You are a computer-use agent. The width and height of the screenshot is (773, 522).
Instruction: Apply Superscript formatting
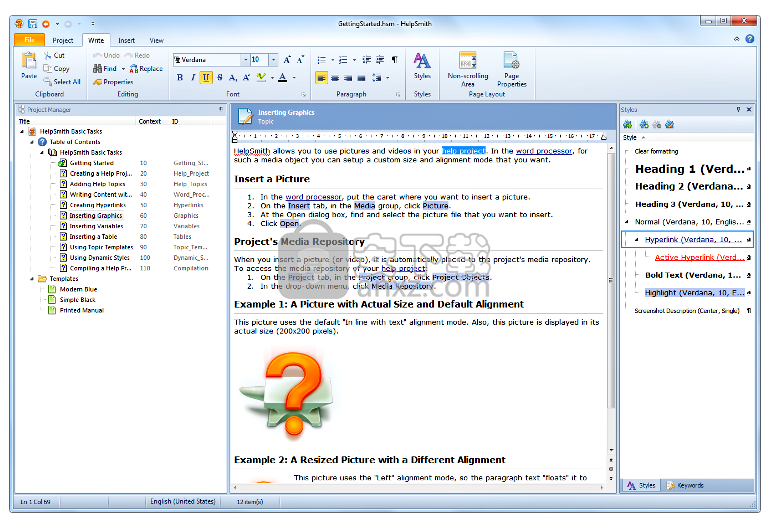coord(246,77)
